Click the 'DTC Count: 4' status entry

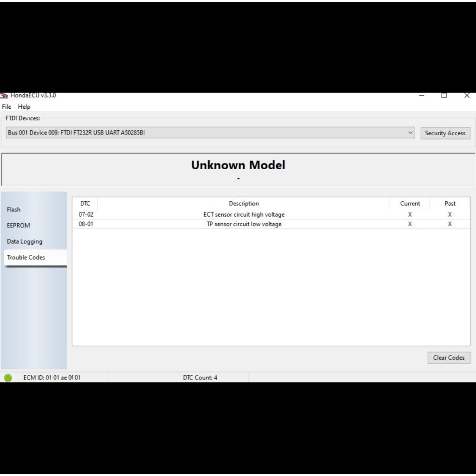tap(200, 377)
